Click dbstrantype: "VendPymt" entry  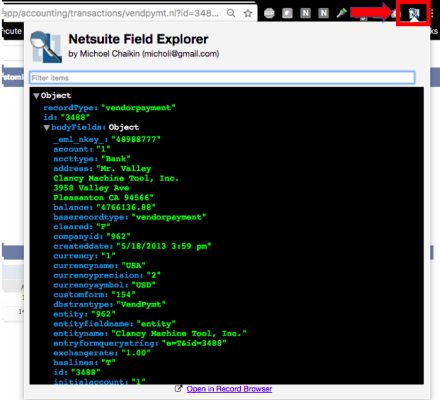click(109, 304)
